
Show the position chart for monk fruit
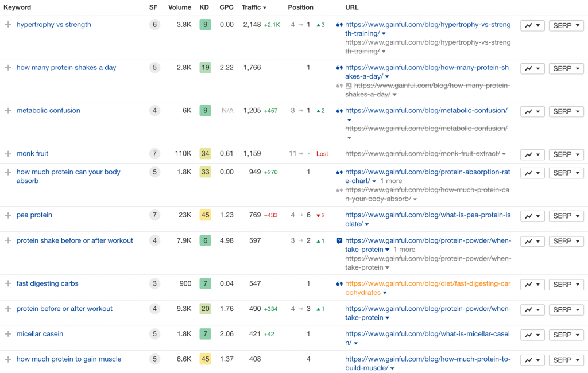point(532,154)
